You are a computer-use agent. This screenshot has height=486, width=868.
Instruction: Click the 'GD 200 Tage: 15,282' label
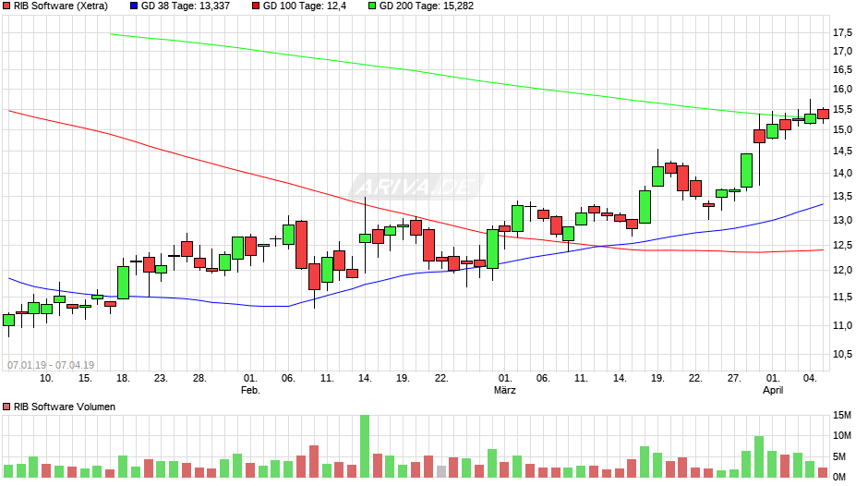(x=427, y=6)
